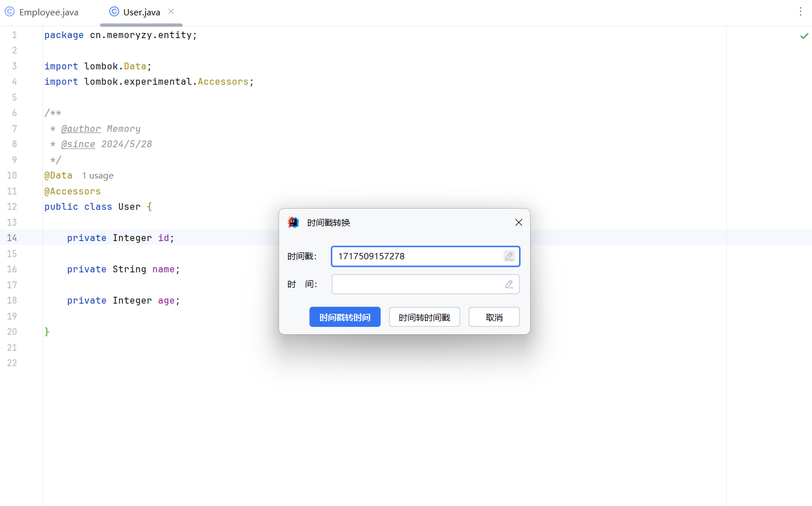Click the class icon on User.java tab

point(114,12)
